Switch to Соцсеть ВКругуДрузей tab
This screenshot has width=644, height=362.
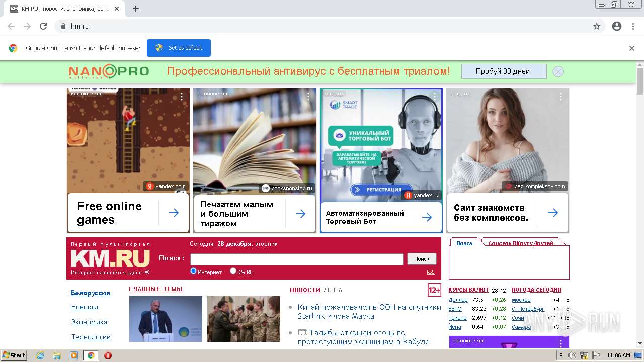pyautogui.click(x=521, y=243)
